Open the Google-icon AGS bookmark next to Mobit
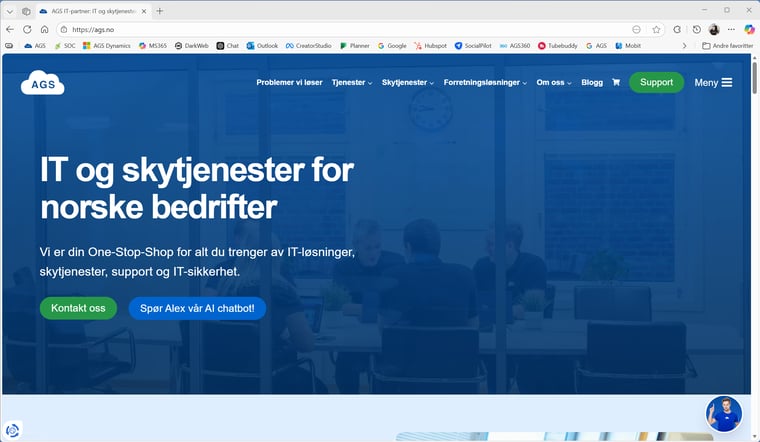Image resolution: width=760 pixels, height=442 pixels. coord(597,46)
